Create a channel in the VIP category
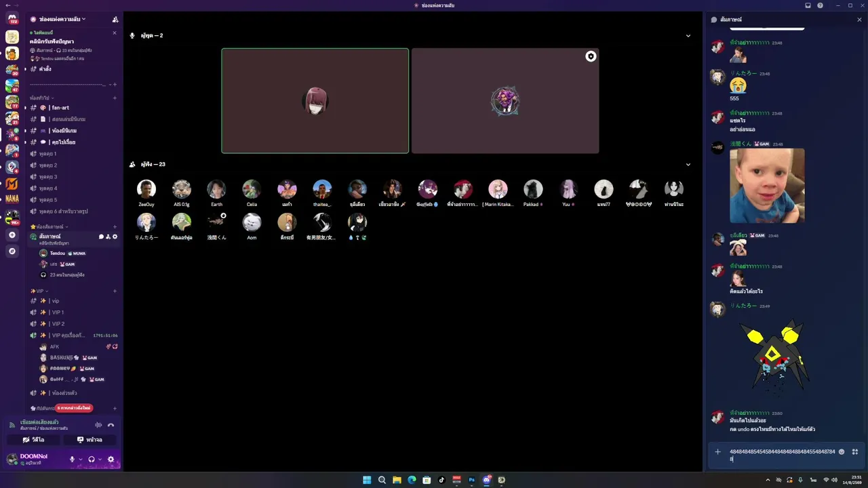This screenshot has width=868, height=488. tap(115, 291)
